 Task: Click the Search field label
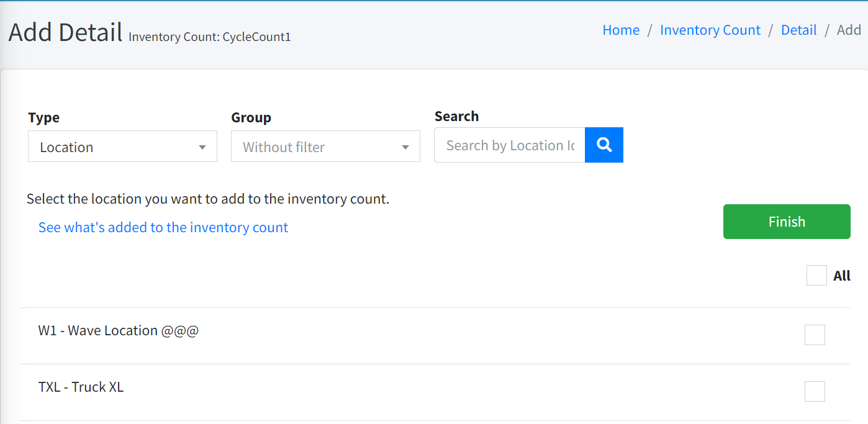pos(456,116)
